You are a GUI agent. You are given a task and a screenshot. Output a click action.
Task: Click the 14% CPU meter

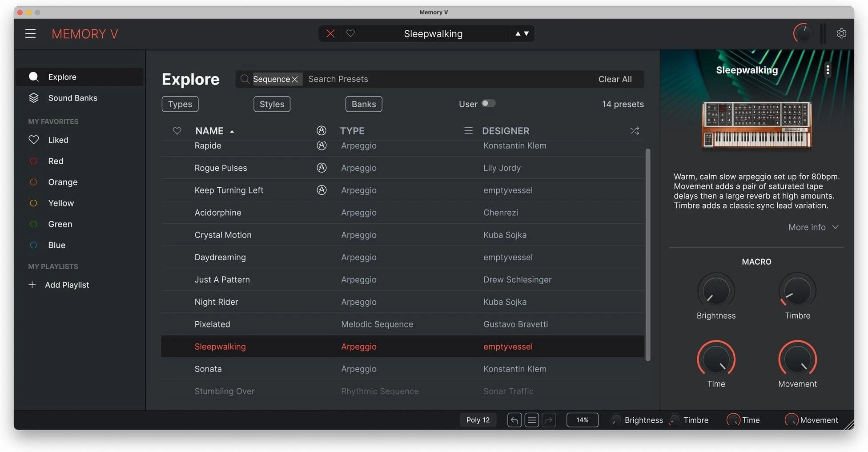pyautogui.click(x=582, y=420)
